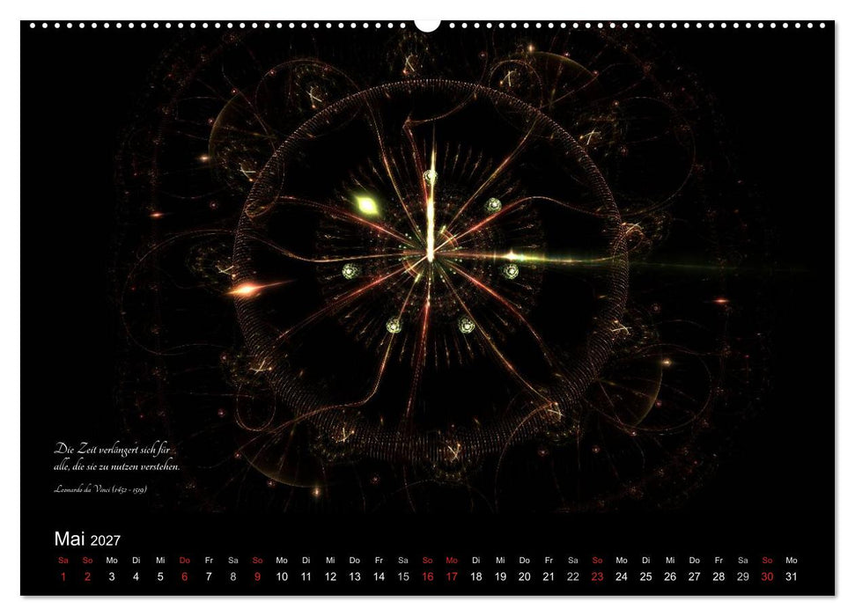Select date 7 in the calendar row
Viewport: 855px width, 616px height.
(209, 576)
